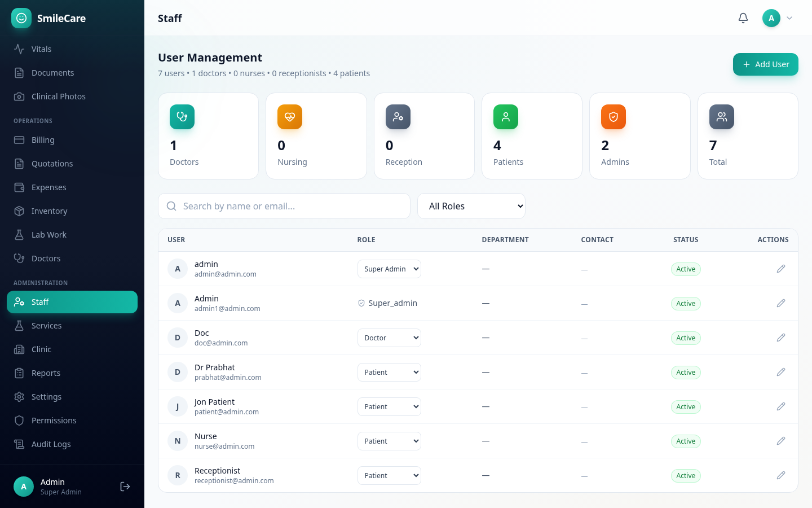Viewport: 812px width, 508px height.
Task: Go to Lab Work
Action: 72,235
